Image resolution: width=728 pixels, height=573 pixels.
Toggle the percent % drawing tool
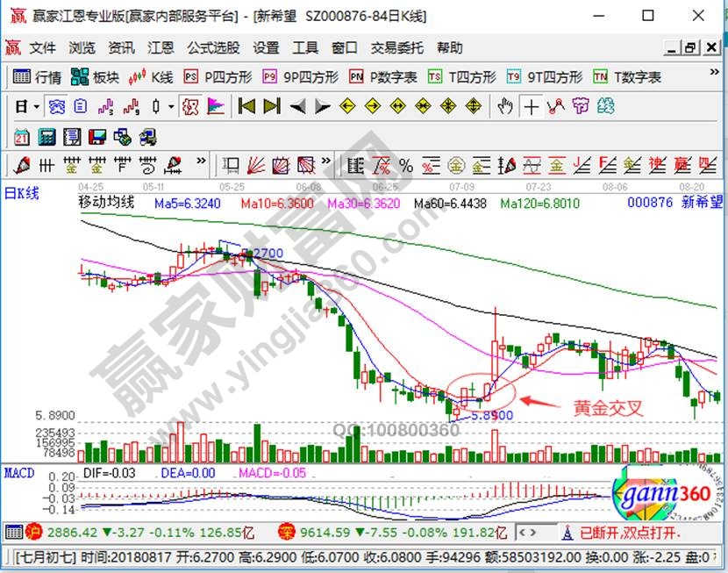(x=405, y=164)
